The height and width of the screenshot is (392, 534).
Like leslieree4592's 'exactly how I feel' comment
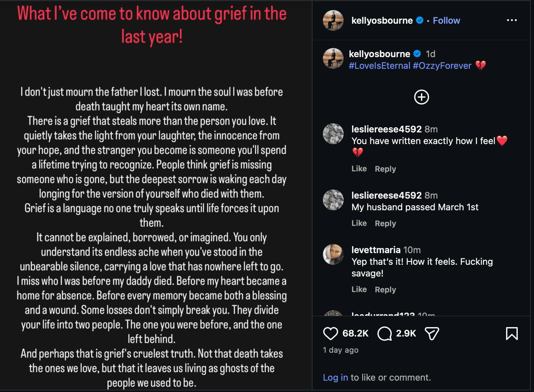click(359, 169)
